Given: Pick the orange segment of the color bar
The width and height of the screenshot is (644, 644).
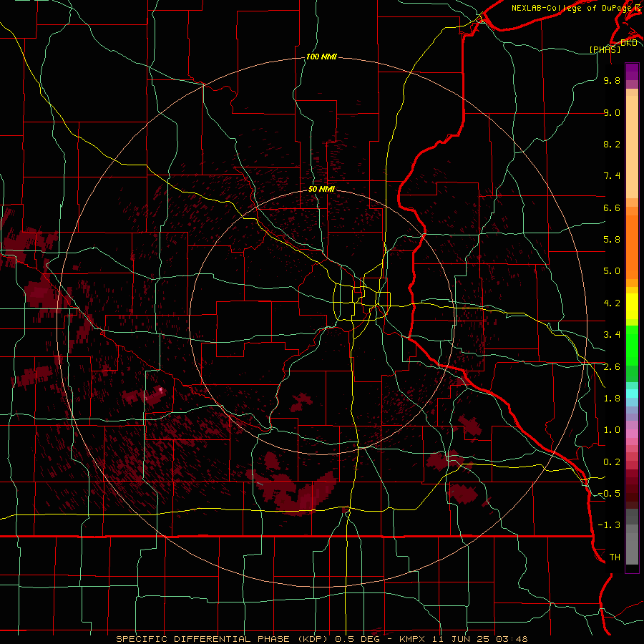Looking at the screenshot, I should (x=632, y=246).
